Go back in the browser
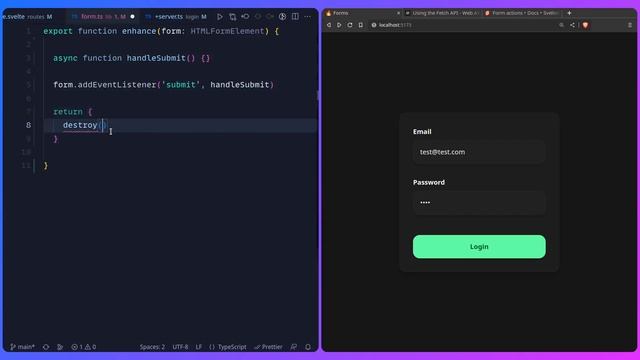Image resolution: width=640 pixels, height=360 pixels. point(329,25)
